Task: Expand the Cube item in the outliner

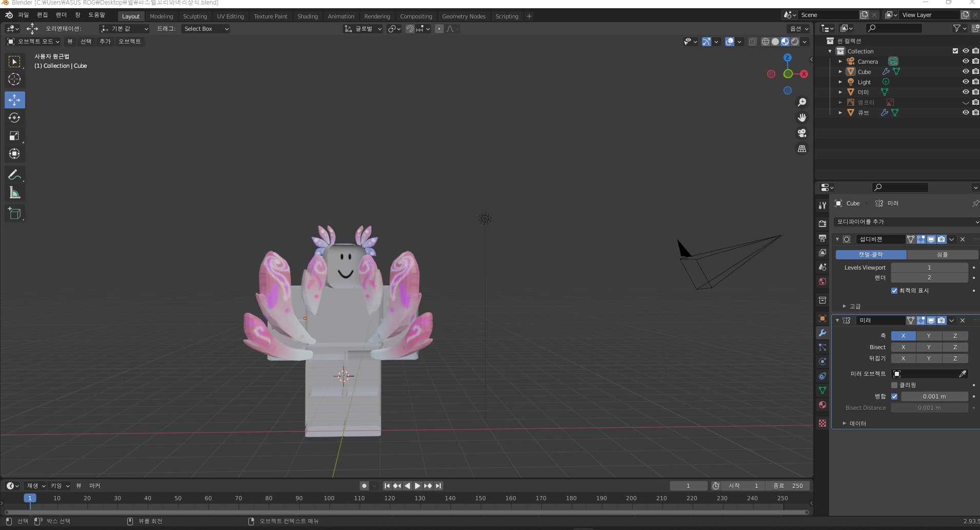Action: point(840,71)
